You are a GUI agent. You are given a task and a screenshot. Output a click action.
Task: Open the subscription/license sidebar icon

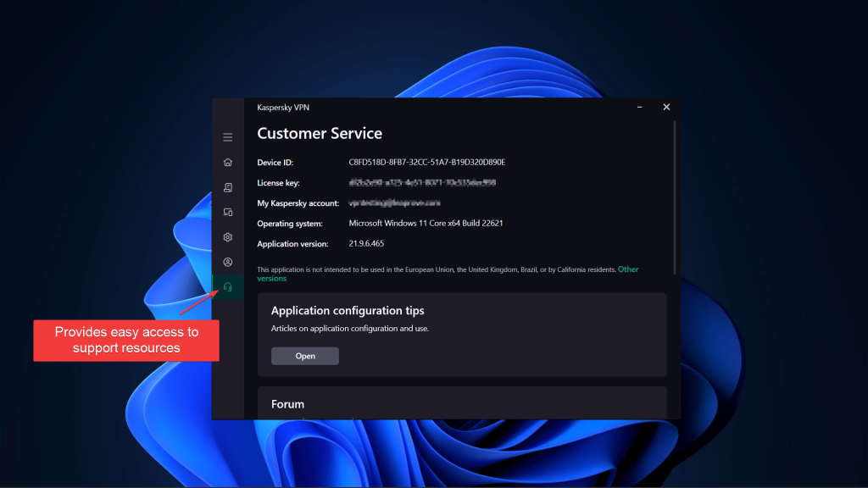[x=227, y=187]
